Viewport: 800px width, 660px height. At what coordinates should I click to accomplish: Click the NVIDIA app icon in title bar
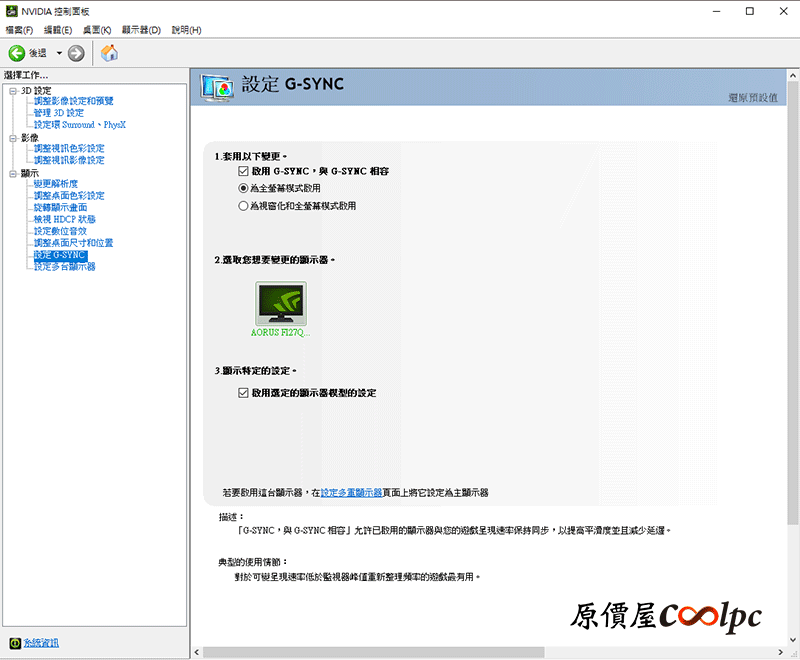click(11, 11)
